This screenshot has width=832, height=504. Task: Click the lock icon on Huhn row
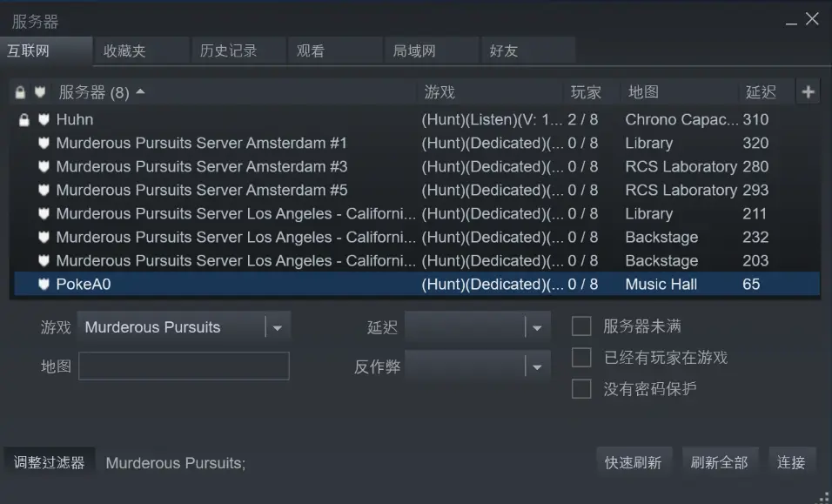pos(23,120)
